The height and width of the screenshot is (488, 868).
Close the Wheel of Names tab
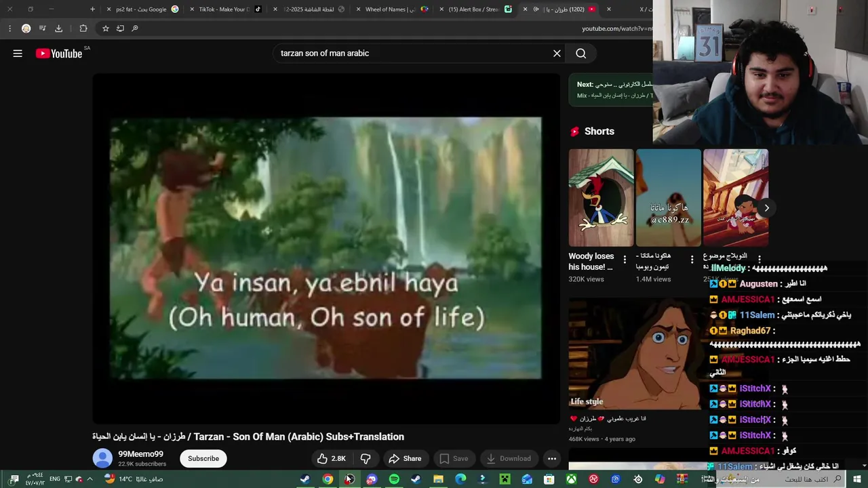359,9
